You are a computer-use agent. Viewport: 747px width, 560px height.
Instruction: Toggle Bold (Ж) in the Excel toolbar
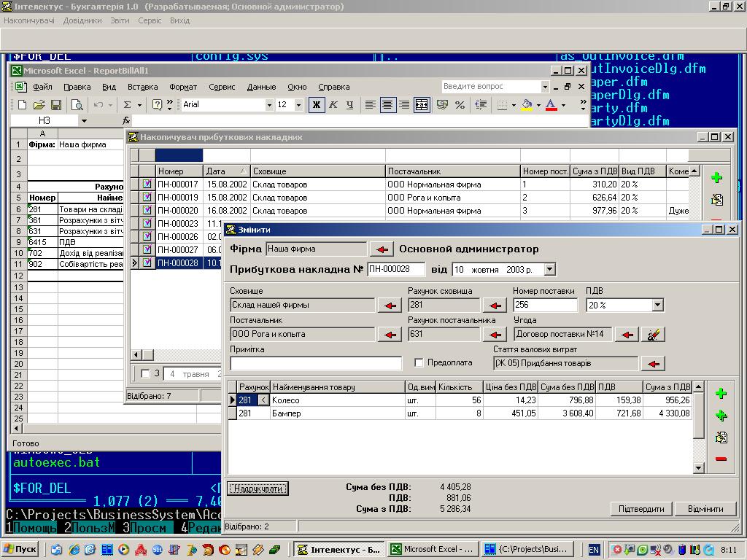point(317,105)
